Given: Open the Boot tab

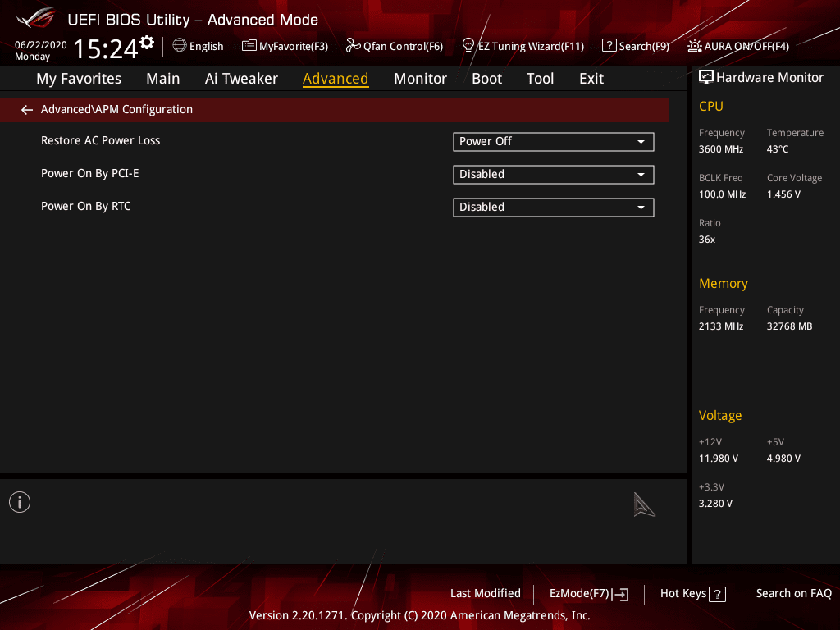Looking at the screenshot, I should pos(486,79).
